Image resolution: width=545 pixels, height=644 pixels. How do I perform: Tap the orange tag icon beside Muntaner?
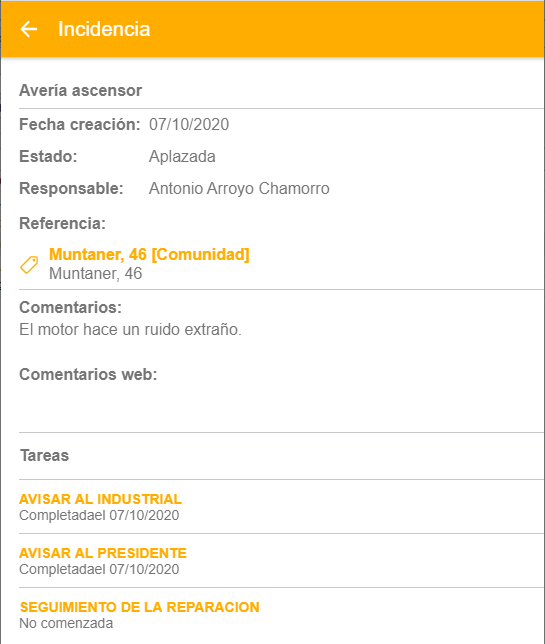tap(29, 264)
